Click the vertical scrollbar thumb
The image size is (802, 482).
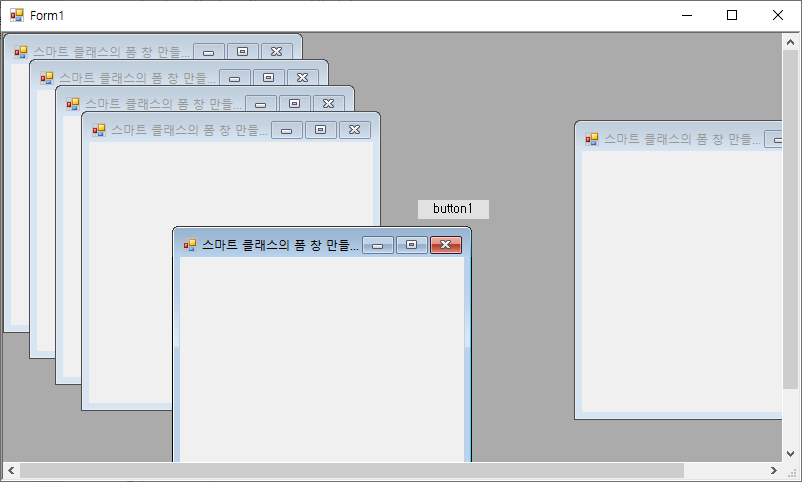coord(791,220)
